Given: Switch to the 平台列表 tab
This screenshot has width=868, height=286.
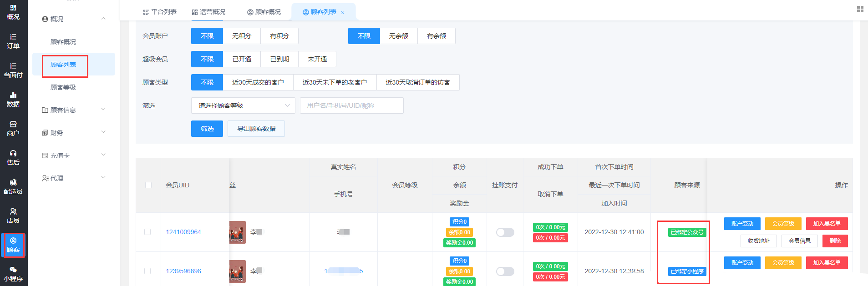Looking at the screenshot, I should (160, 12).
